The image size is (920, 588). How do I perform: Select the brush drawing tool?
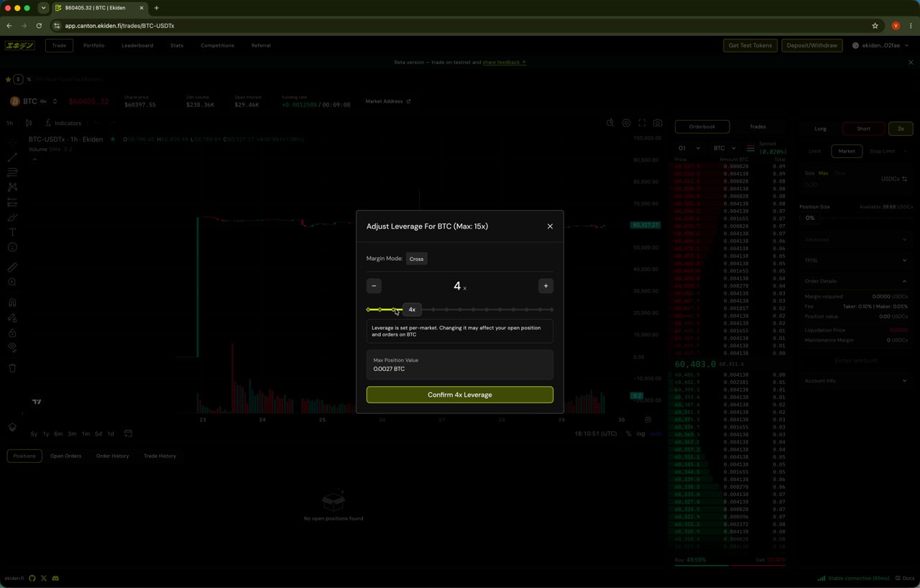click(x=12, y=217)
